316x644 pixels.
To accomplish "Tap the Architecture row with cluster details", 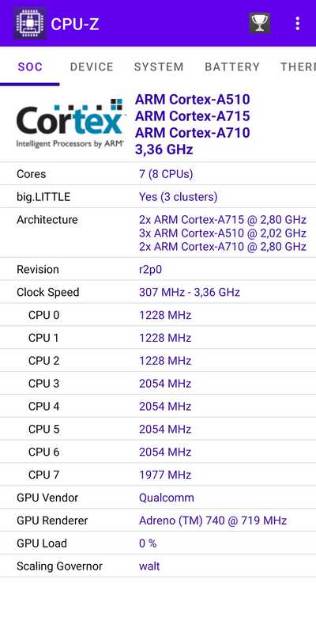I will pyautogui.click(x=158, y=233).
